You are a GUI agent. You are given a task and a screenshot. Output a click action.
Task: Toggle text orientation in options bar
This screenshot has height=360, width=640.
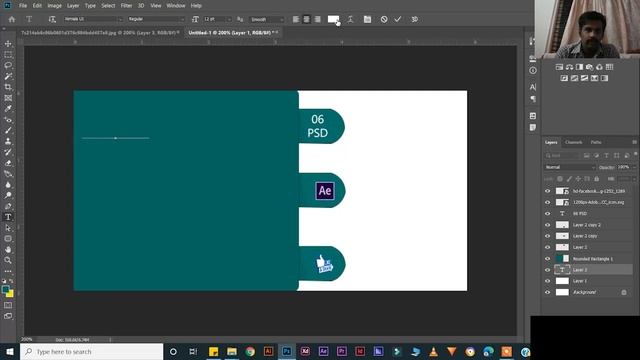point(52,19)
